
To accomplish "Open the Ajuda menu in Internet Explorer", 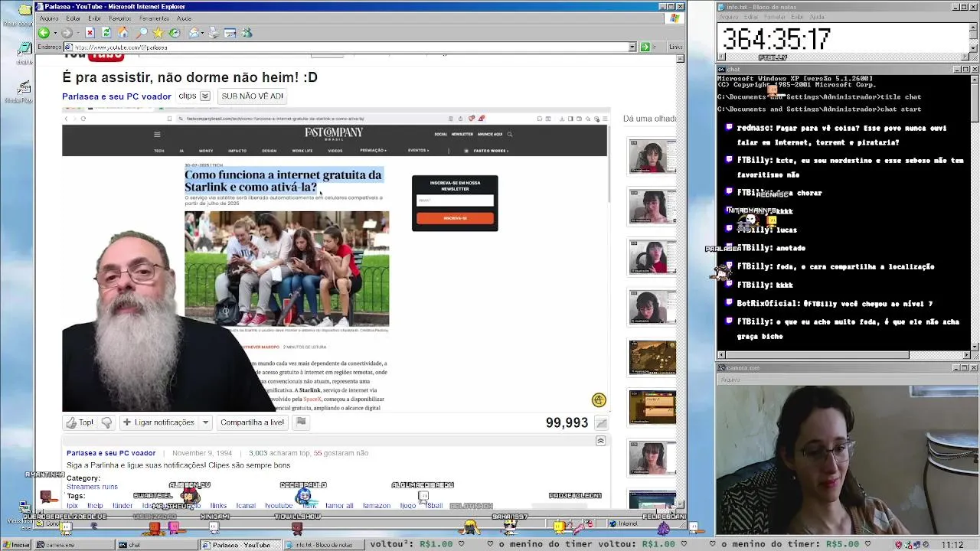I will pyautogui.click(x=184, y=18).
